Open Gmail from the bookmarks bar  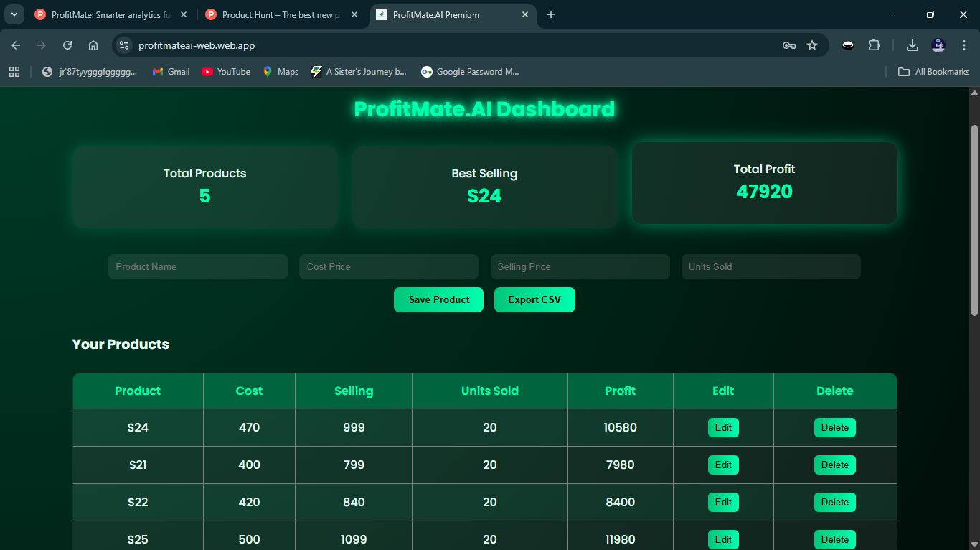[x=171, y=71]
